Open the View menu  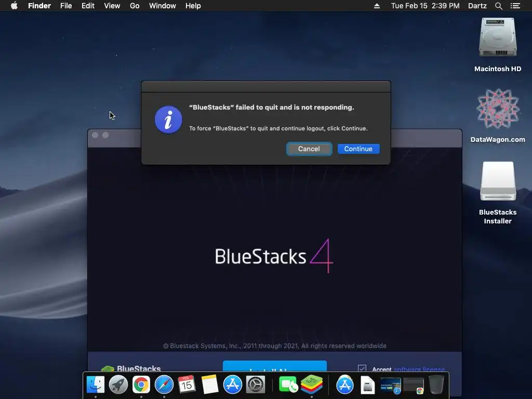pyautogui.click(x=112, y=6)
